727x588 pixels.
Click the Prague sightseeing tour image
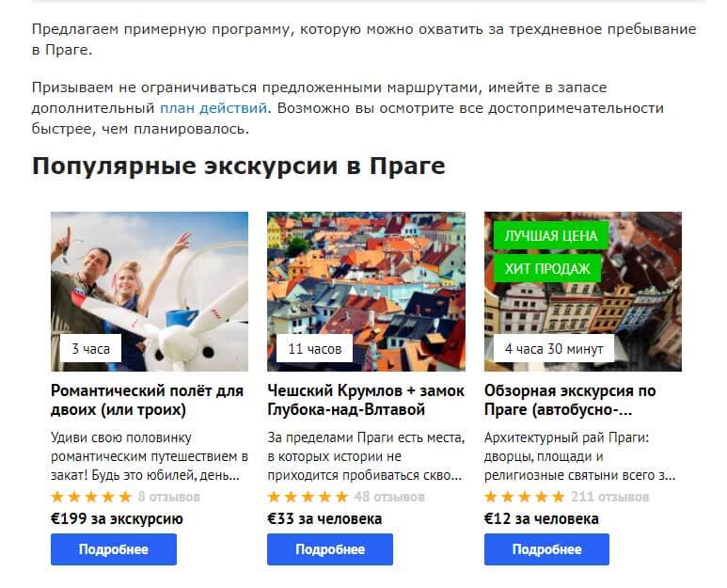(583, 292)
